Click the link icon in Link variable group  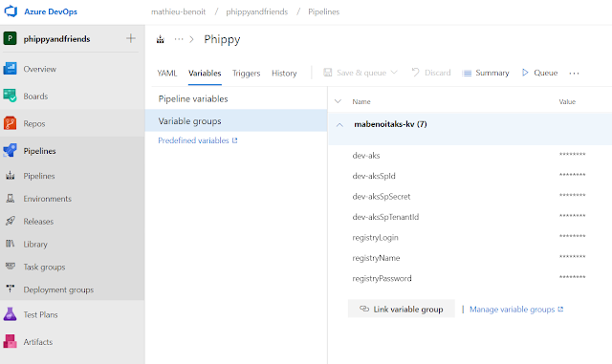click(x=364, y=309)
